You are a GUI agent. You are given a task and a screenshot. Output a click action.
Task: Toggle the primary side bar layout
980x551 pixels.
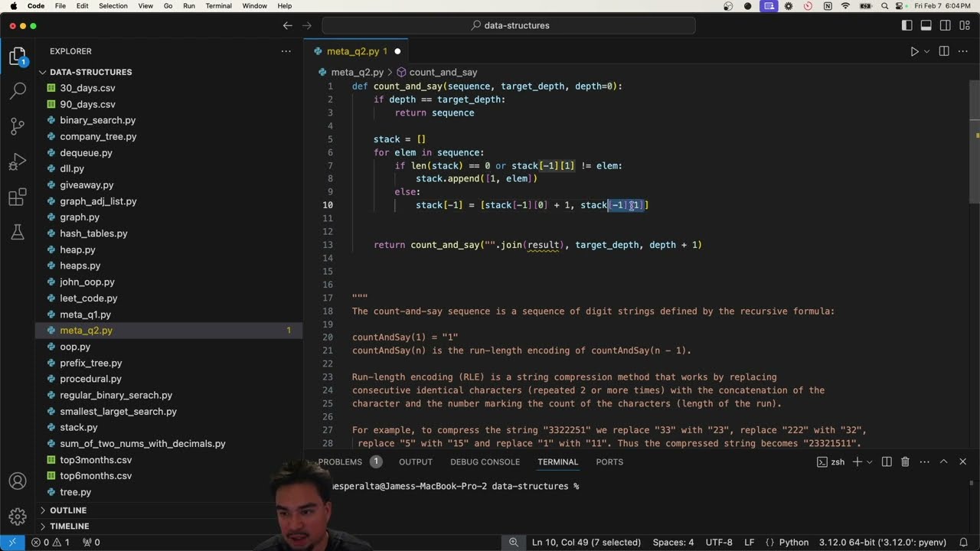click(907, 25)
